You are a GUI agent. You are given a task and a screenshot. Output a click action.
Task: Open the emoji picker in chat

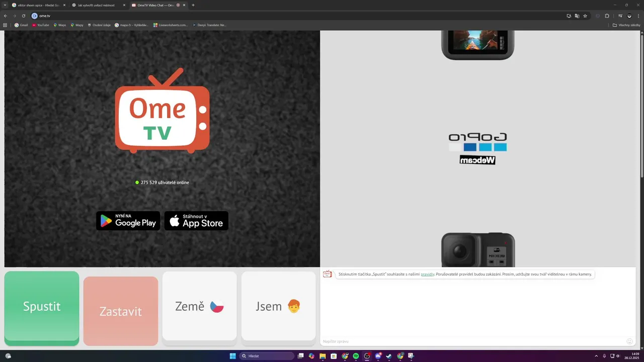pyautogui.click(x=629, y=341)
